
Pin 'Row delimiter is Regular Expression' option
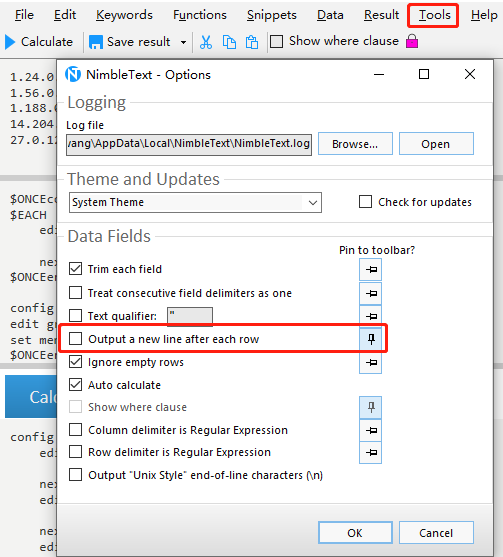click(x=371, y=453)
